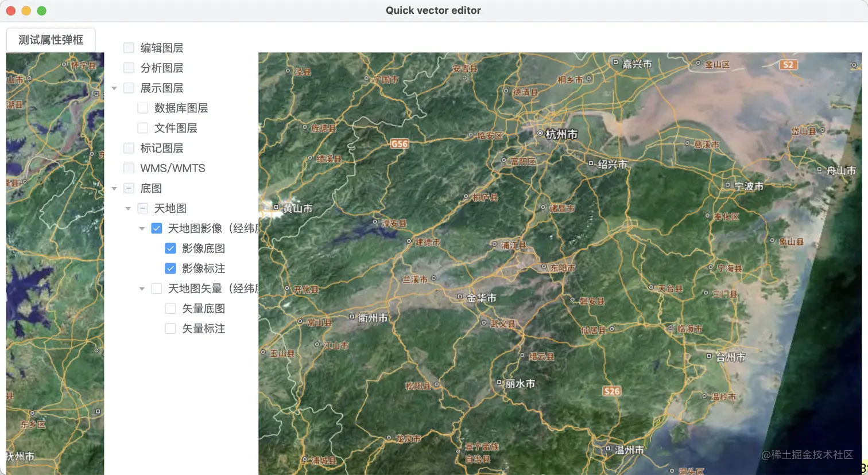Screen dimensions: 868x475
Task: Click the 杭州市 label on the map
Action: coord(561,134)
